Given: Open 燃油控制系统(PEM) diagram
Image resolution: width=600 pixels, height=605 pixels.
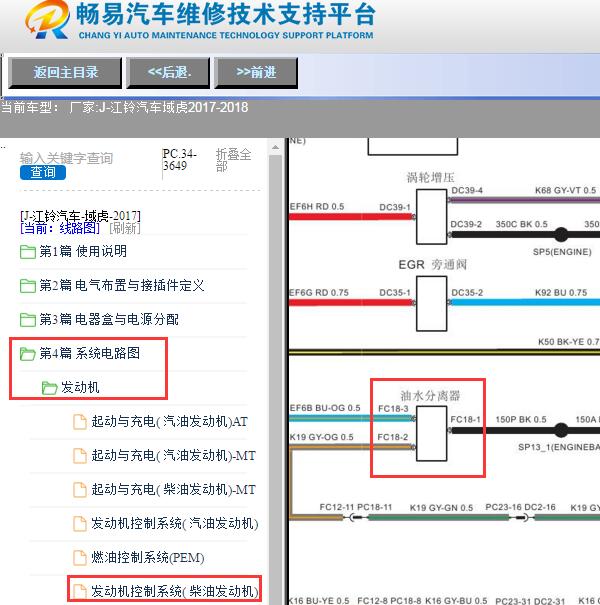Looking at the screenshot, I should pos(148,557).
